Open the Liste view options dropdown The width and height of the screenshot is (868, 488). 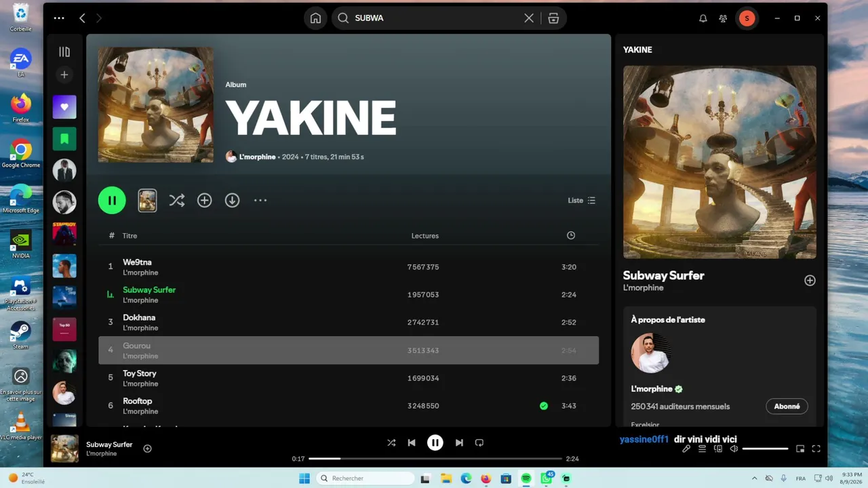tap(582, 201)
